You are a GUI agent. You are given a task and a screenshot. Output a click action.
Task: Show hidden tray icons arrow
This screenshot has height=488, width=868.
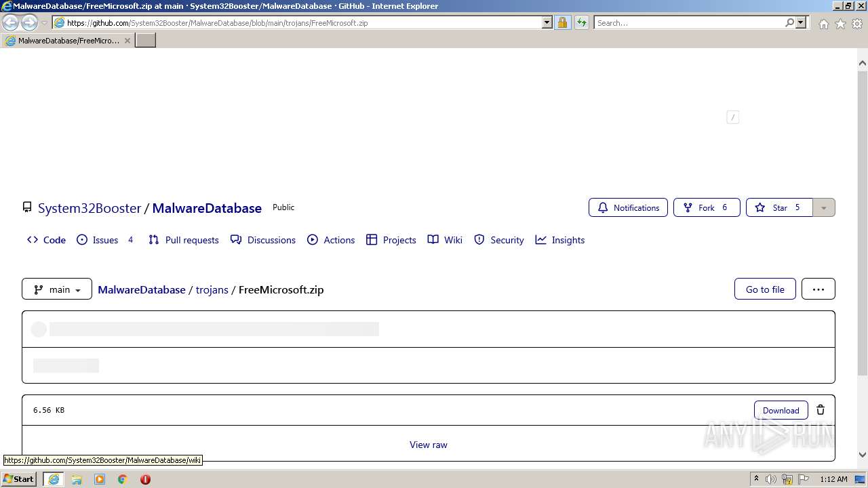point(756,479)
